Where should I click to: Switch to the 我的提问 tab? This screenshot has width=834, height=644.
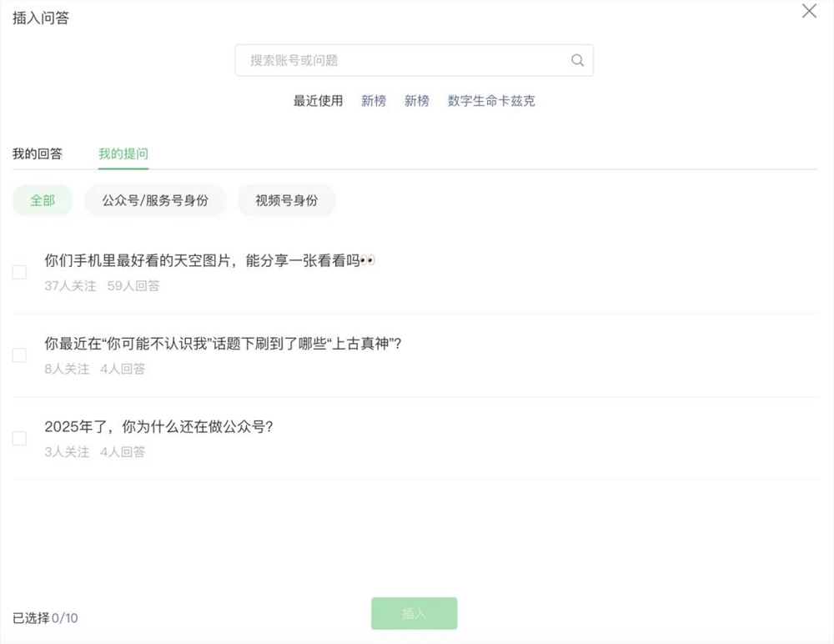[123, 154]
